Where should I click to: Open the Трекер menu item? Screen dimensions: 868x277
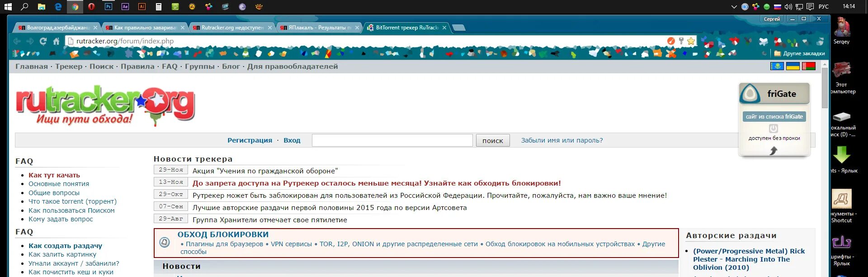pos(69,67)
